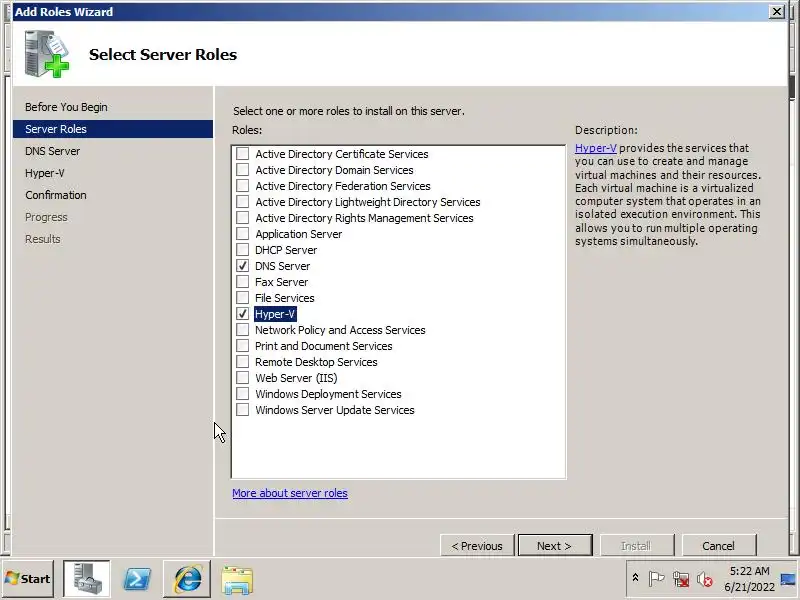This screenshot has height=600, width=800.
Task: Check Windows Deployment Services
Action: [242, 394]
